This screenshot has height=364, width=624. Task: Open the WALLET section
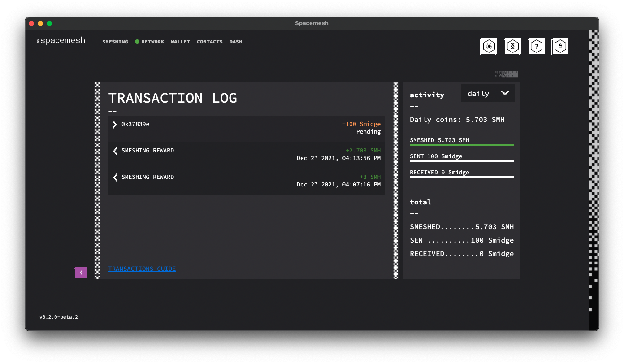tap(181, 42)
